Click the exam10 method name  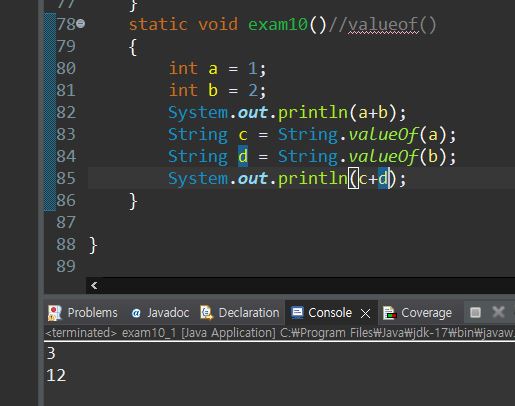tap(278, 24)
